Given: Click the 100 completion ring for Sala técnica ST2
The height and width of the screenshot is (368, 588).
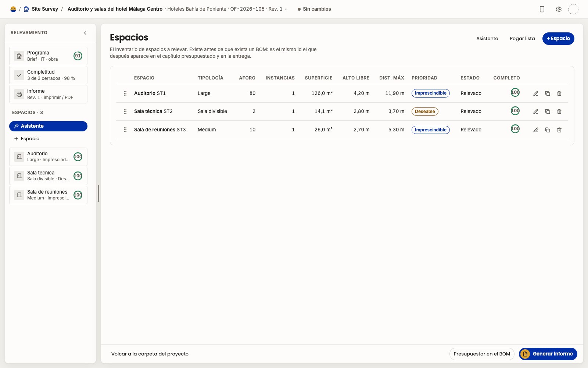Looking at the screenshot, I should pos(515,111).
